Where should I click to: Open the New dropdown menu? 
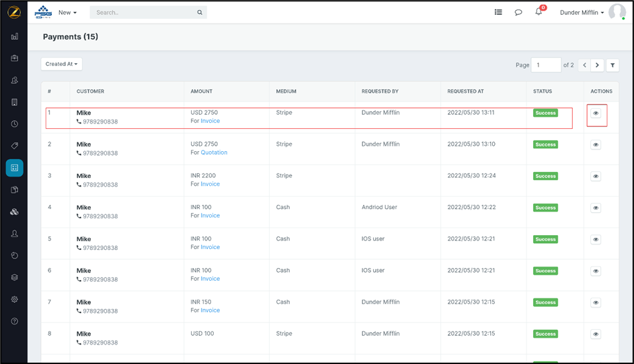(x=67, y=13)
